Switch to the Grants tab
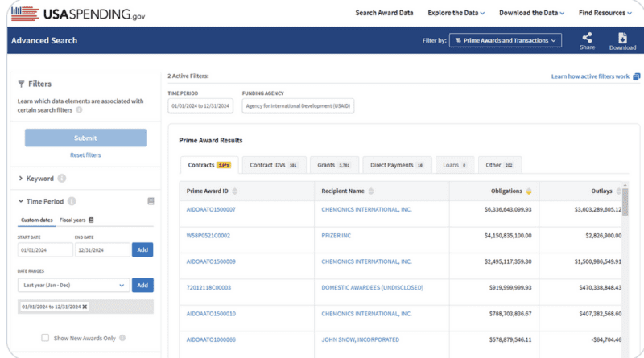Viewport: 644px width, 358px height. 334,165
